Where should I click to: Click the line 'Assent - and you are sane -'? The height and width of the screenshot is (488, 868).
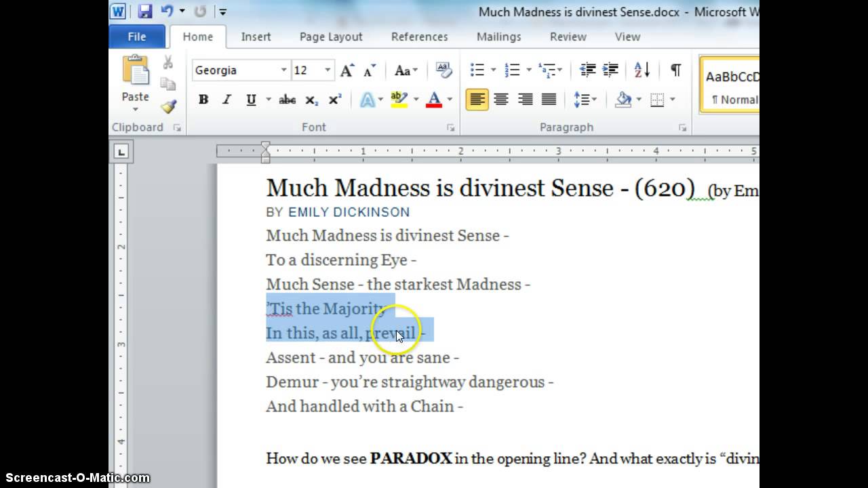coord(362,357)
